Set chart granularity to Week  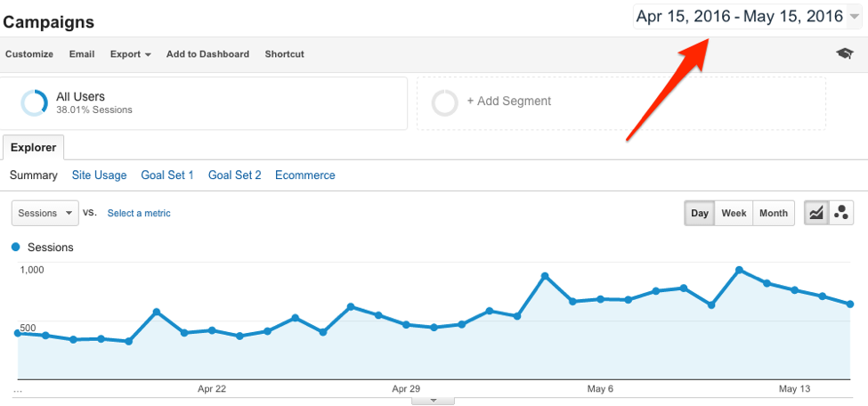pos(734,214)
